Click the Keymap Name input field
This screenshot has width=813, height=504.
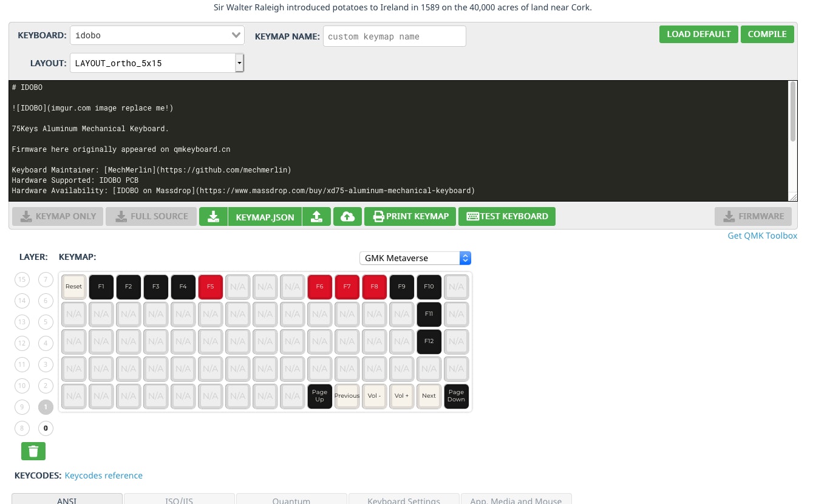tap(394, 36)
